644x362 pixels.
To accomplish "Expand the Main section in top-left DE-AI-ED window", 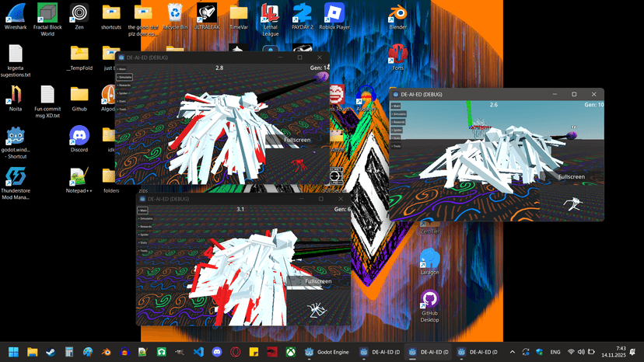I will [x=122, y=69].
